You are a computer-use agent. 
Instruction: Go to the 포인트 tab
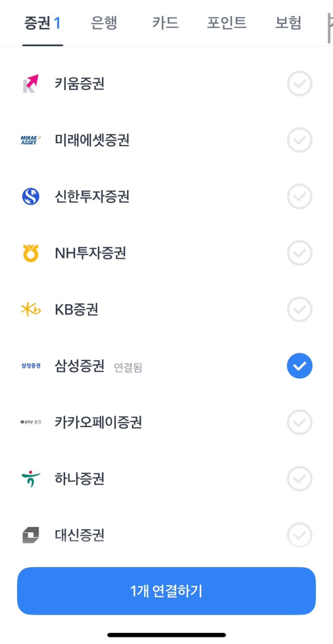(x=227, y=22)
